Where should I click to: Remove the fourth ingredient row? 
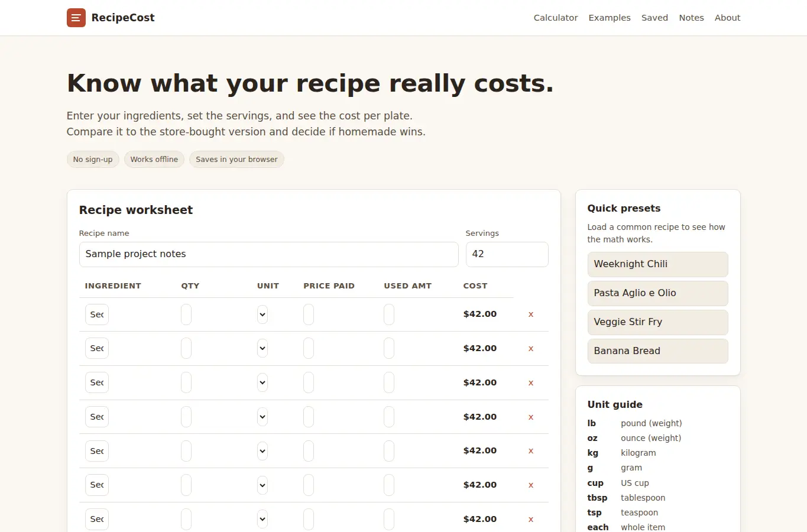tap(531, 417)
